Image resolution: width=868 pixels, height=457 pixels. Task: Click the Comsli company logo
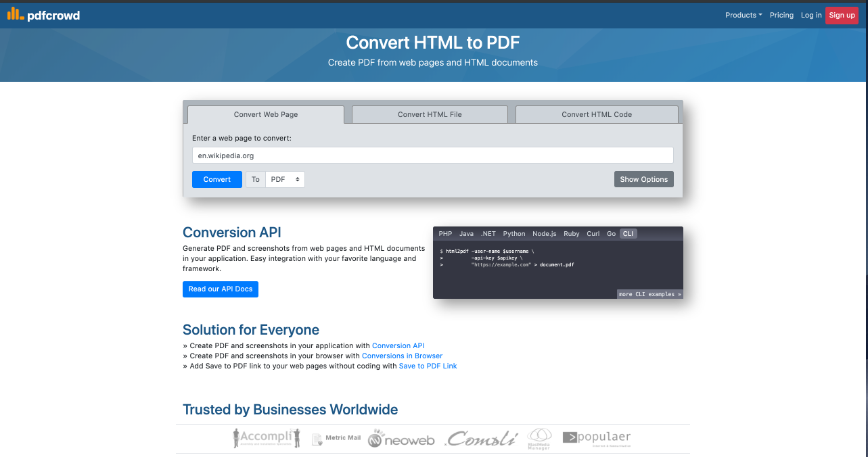pyautogui.click(x=481, y=438)
